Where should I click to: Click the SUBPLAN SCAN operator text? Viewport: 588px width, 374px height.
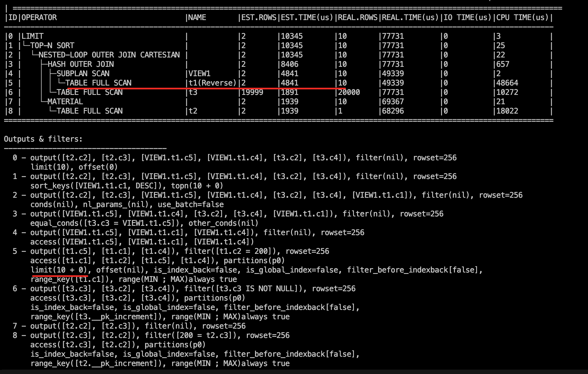pyautogui.click(x=83, y=74)
